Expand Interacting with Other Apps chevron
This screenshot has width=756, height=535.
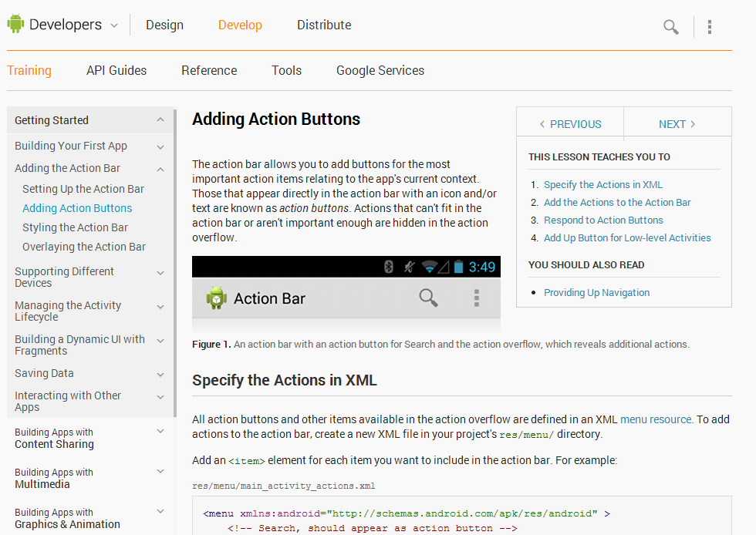[160, 397]
